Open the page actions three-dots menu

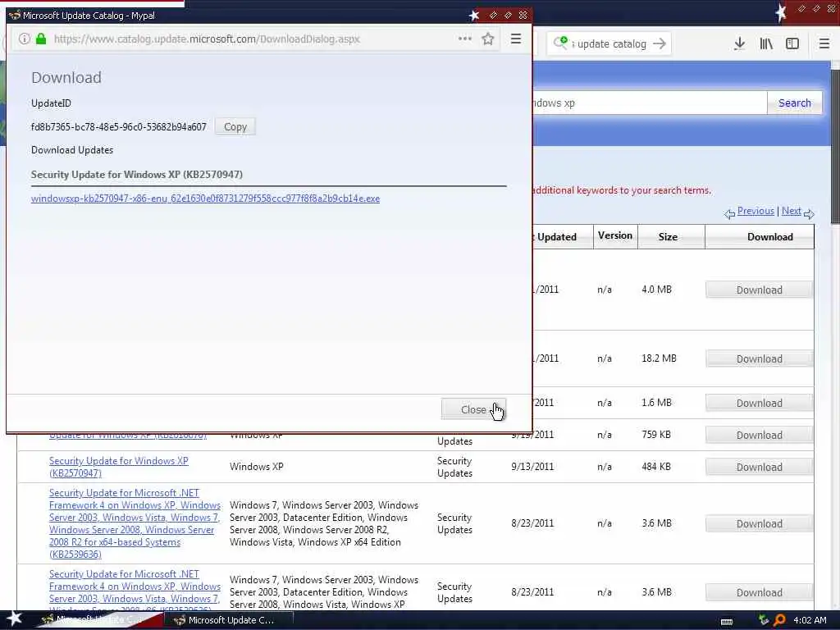coord(465,39)
